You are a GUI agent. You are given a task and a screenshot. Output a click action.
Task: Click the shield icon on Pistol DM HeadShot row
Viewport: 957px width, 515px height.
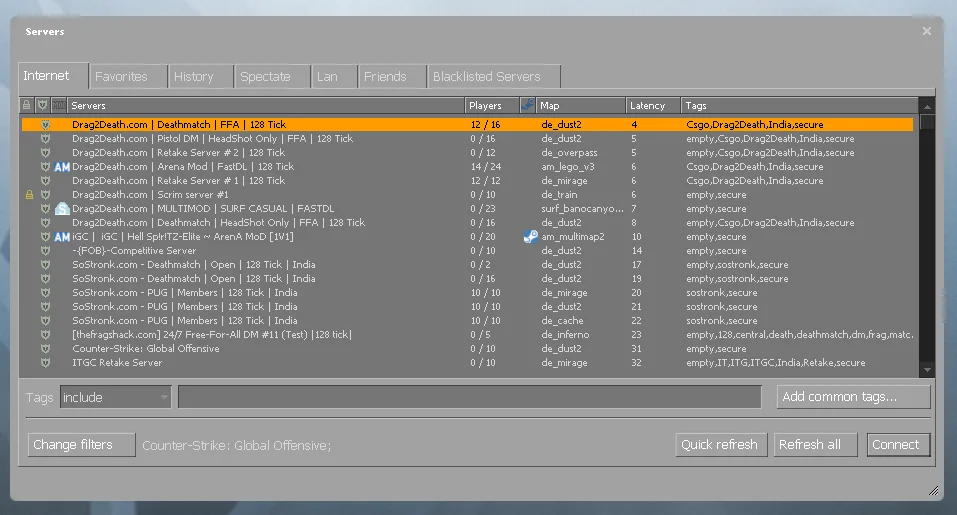tap(45, 139)
